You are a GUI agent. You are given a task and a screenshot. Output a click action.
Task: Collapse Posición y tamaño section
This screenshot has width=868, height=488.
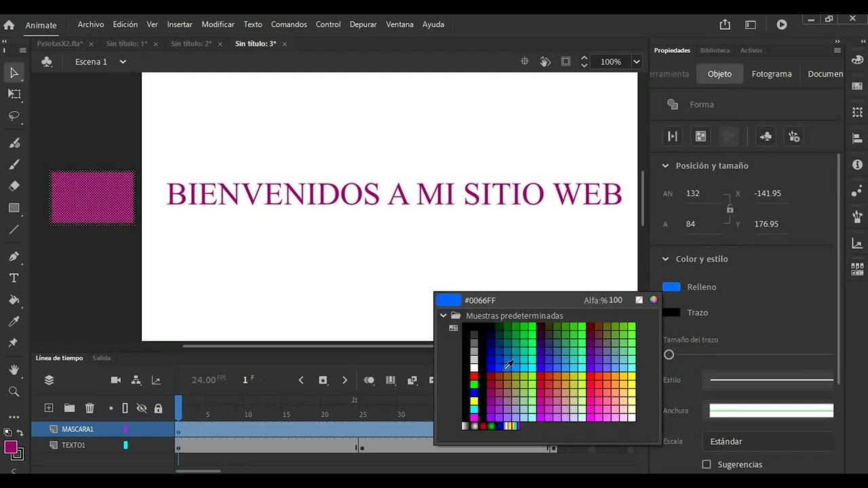pos(665,165)
